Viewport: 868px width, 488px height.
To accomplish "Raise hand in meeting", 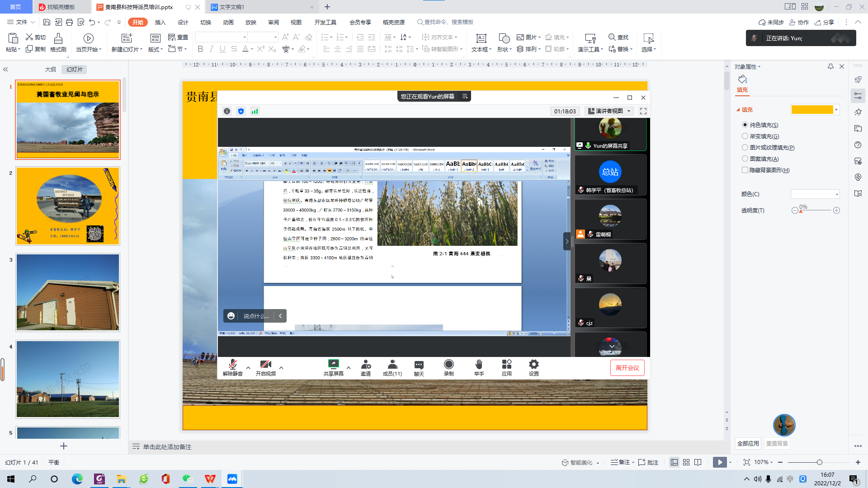I will 479,367.
